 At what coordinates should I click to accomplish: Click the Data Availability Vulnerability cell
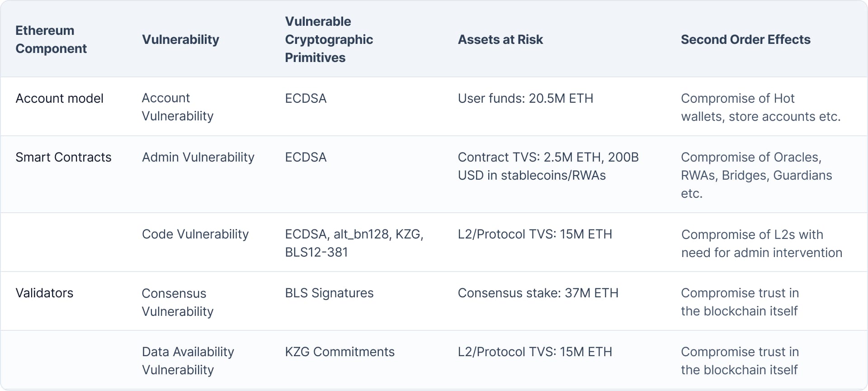188,361
